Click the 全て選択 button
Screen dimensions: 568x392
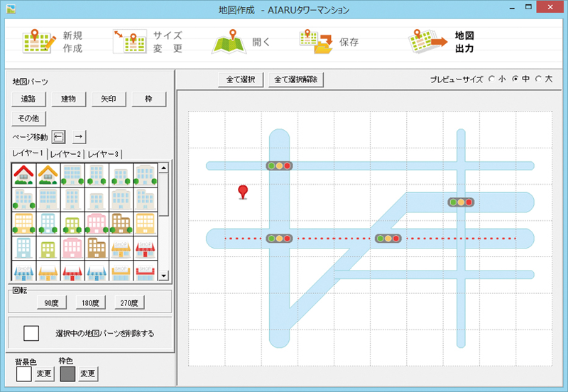point(241,80)
